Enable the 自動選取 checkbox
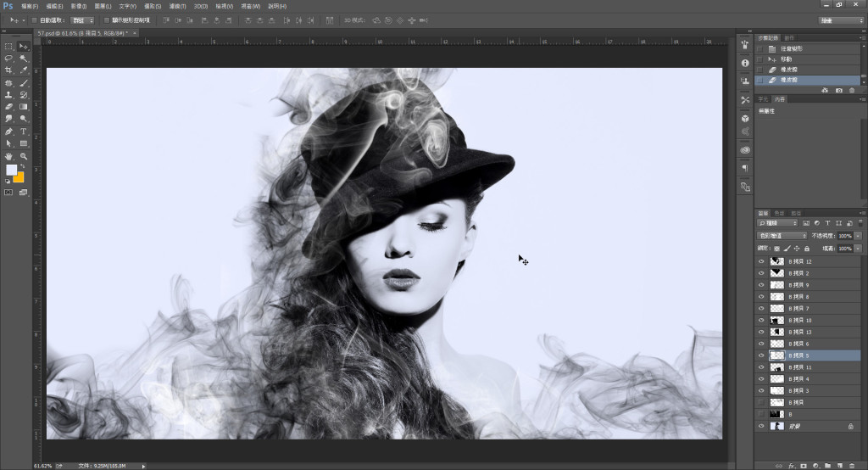The image size is (868, 470). point(34,20)
